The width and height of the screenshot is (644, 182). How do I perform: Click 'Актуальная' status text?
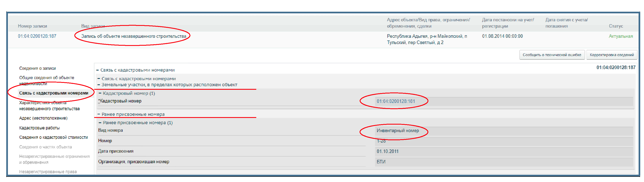(620, 36)
